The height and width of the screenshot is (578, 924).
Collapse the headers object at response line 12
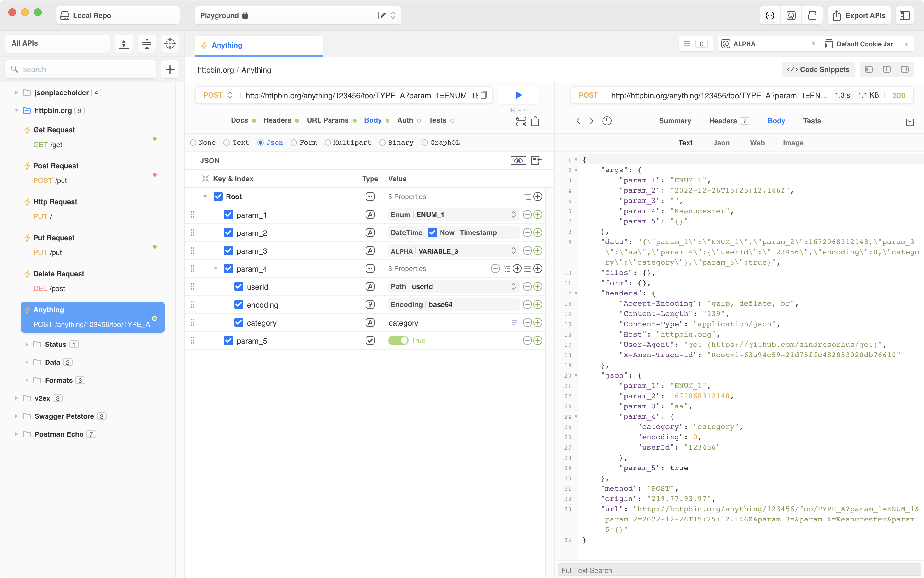click(576, 293)
